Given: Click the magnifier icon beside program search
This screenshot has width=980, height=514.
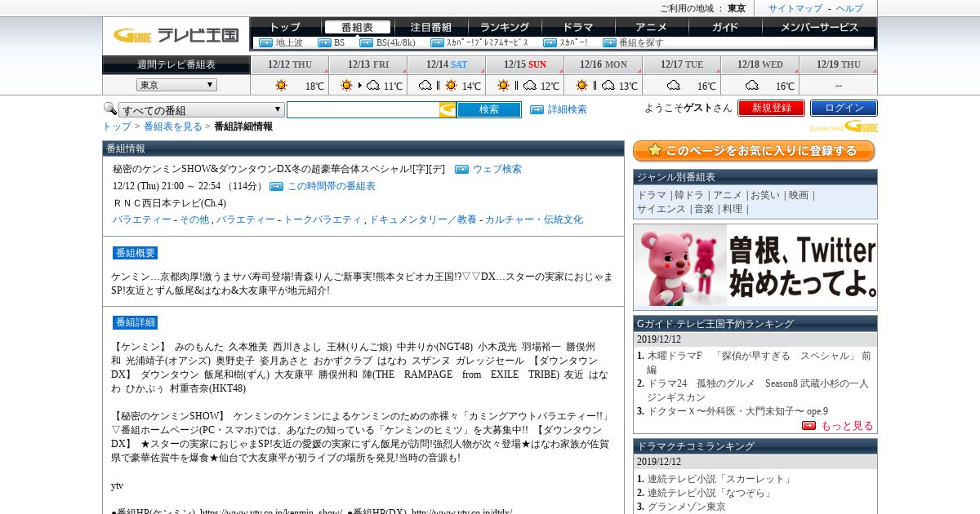Looking at the screenshot, I should point(109,109).
